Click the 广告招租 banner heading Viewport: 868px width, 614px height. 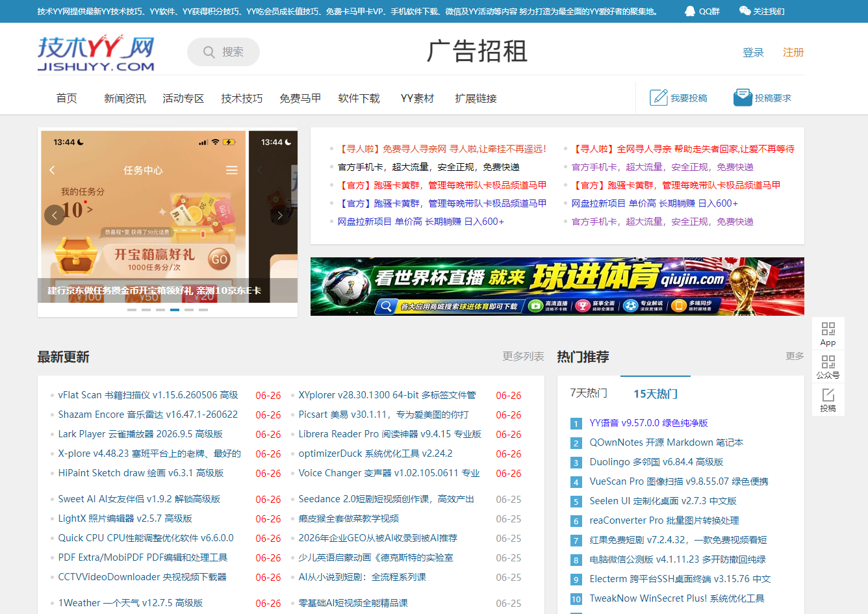[477, 51]
